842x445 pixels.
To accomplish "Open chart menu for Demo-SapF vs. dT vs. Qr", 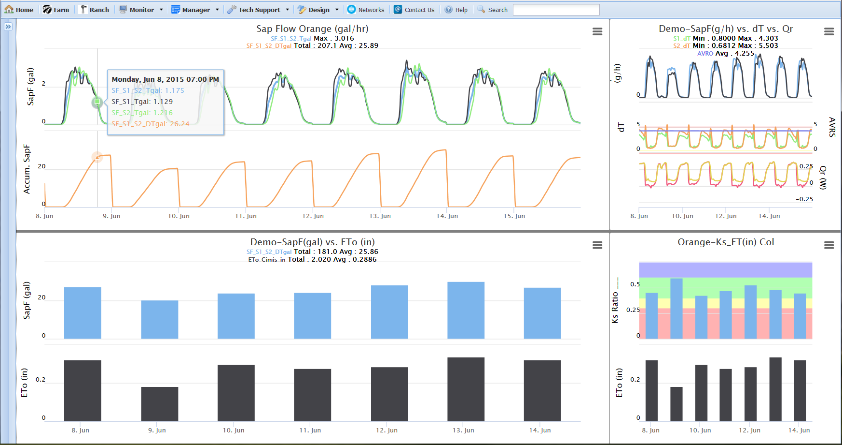I will coord(831,32).
